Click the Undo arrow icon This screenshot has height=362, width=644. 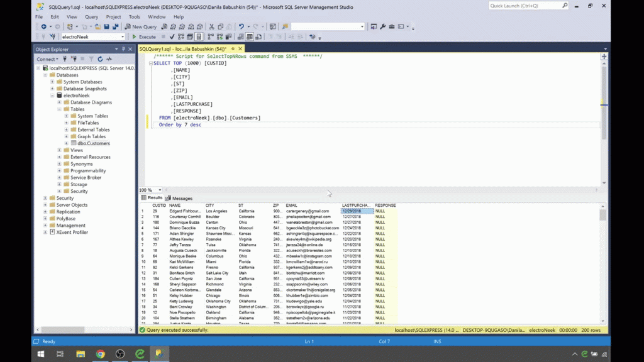241,27
